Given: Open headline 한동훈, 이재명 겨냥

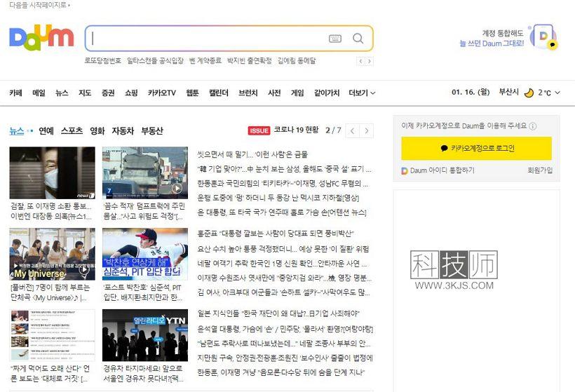Looking at the screenshot, I should pyautogui.click(x=281, y=372).
